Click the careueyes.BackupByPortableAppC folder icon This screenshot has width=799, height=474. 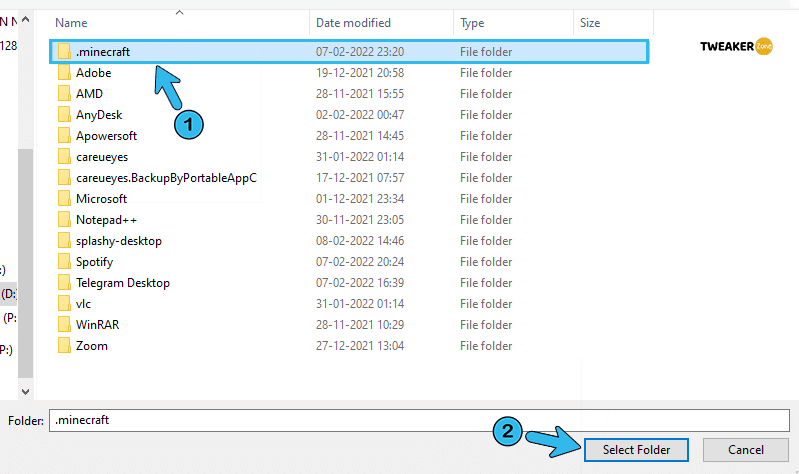(64, 178)
